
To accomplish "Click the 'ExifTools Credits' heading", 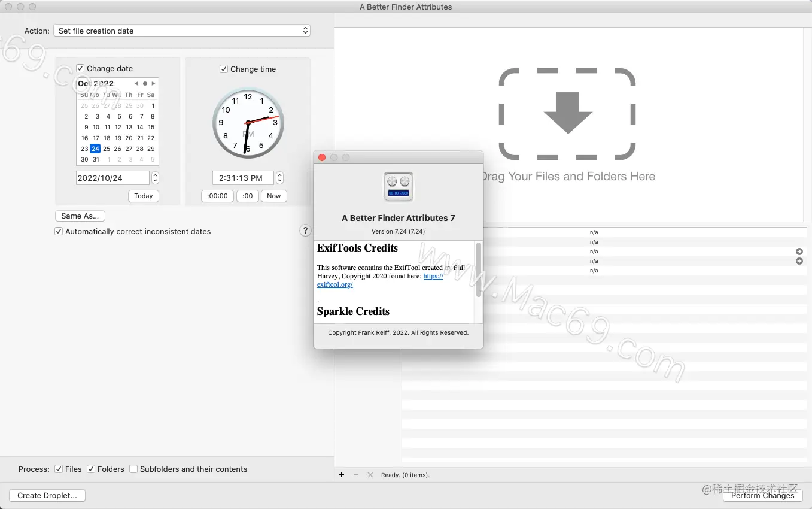I will click(357, 248).
